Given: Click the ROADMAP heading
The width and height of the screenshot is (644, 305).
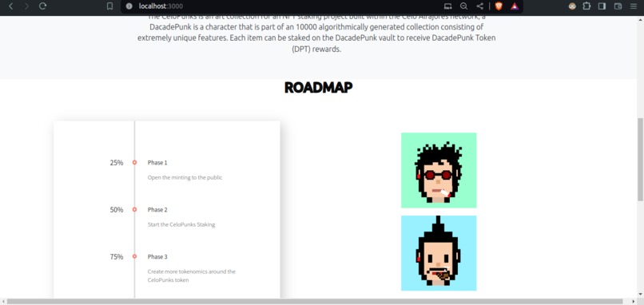Looking at the screenshot, I should (318, 88).
